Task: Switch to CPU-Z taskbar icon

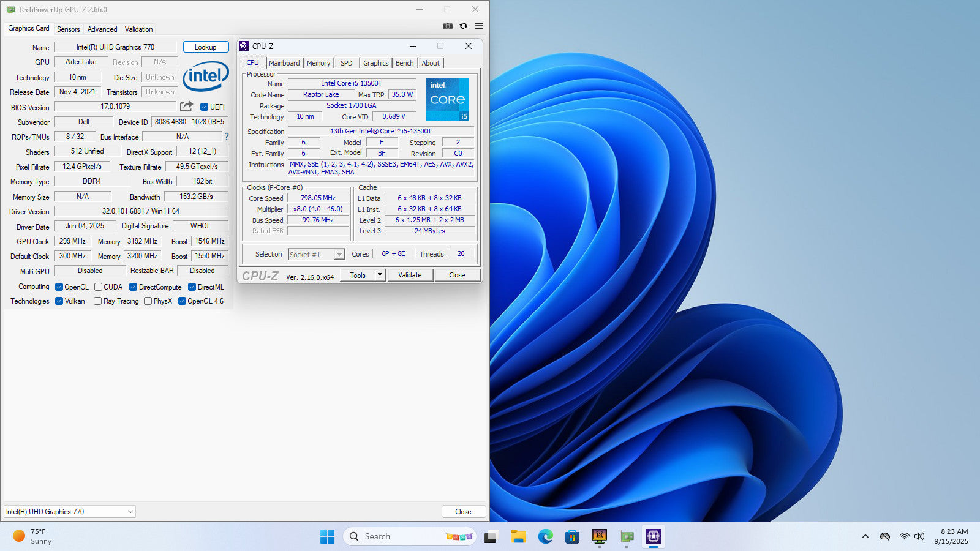Action: [x=654, y=537]
